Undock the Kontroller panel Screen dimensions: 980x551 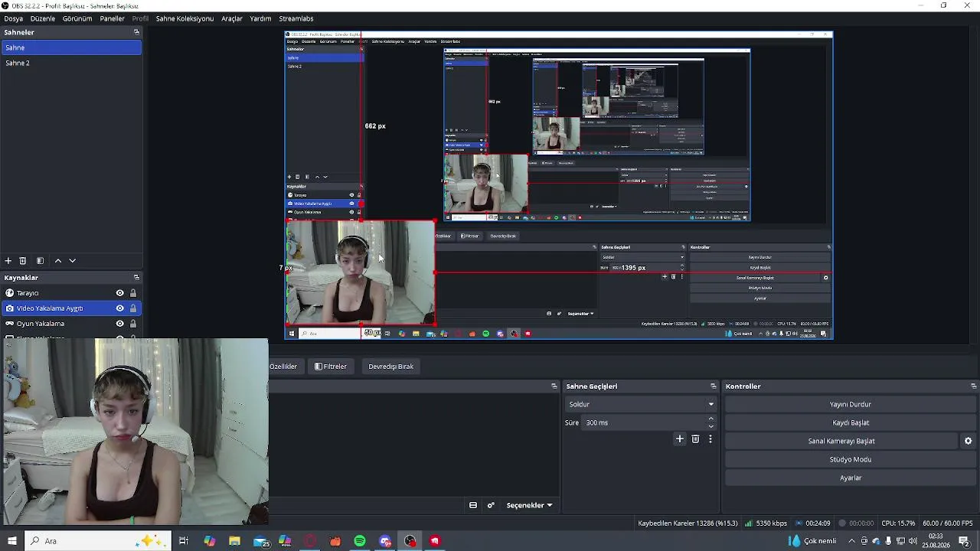coord(973,386)
